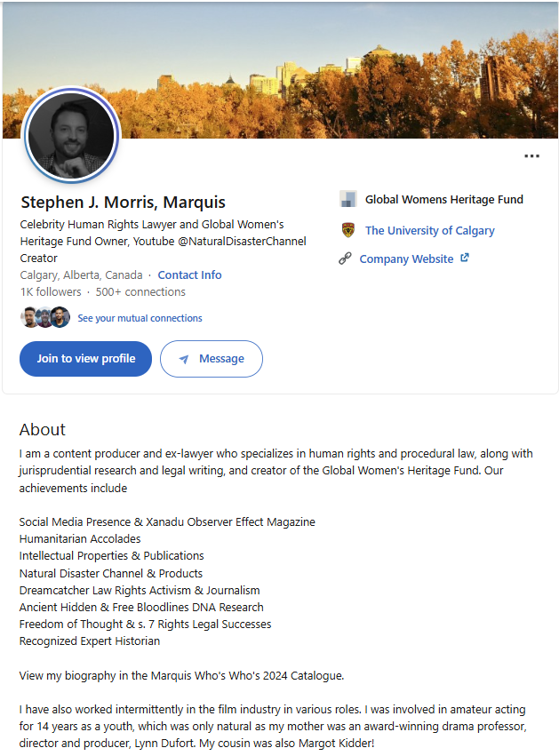Screen dimensions: 559x756
Task: Click the external link arrow icon
Action: (464, 259)
